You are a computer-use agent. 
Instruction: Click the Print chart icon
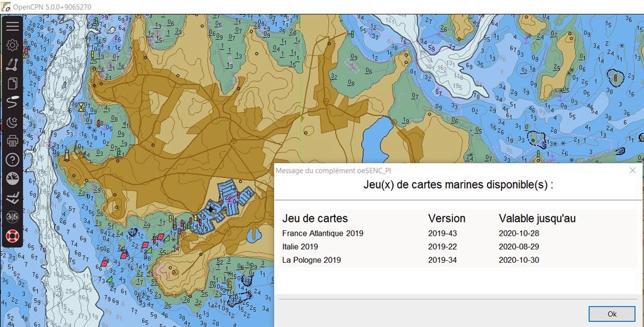(13, 140)
